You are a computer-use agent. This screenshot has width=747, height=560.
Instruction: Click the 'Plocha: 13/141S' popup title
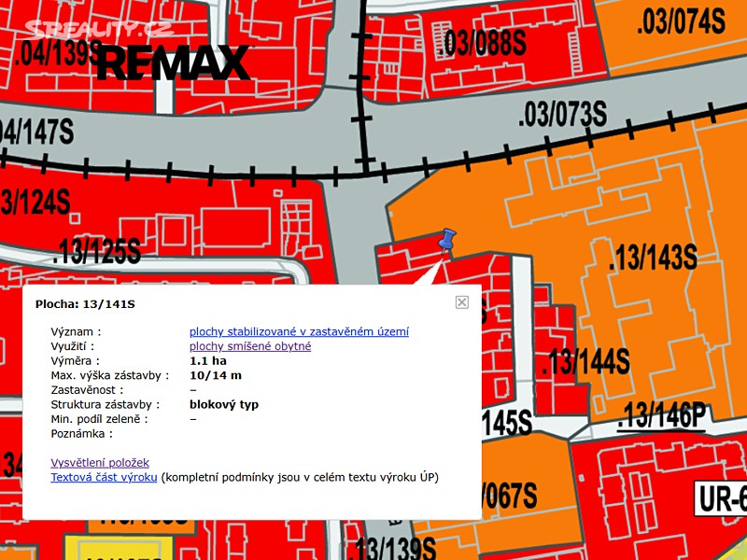pyautogui.click(x=85, y=304)
